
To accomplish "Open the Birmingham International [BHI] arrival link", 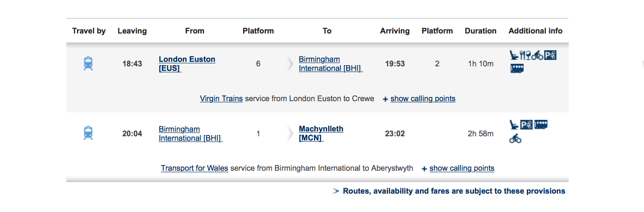I will (331, 64).
